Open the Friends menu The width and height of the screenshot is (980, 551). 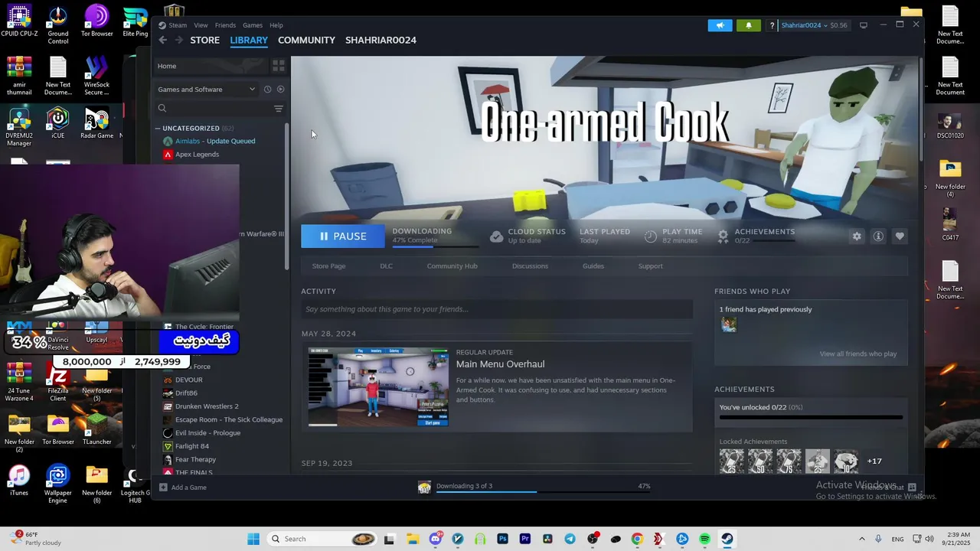225,25
